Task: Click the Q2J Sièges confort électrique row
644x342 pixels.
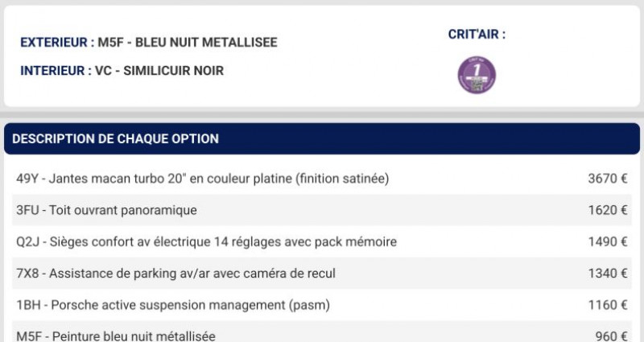Action: tap(321, 242)
